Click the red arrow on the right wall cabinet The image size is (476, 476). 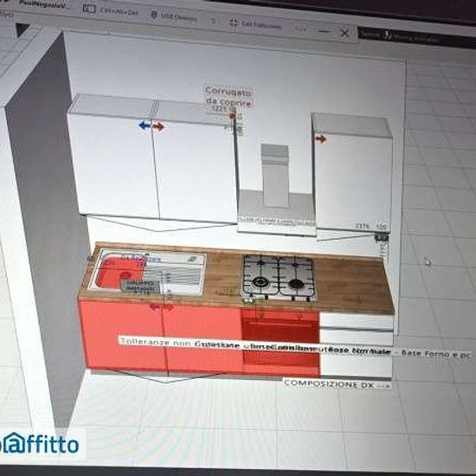coord(320,139)
